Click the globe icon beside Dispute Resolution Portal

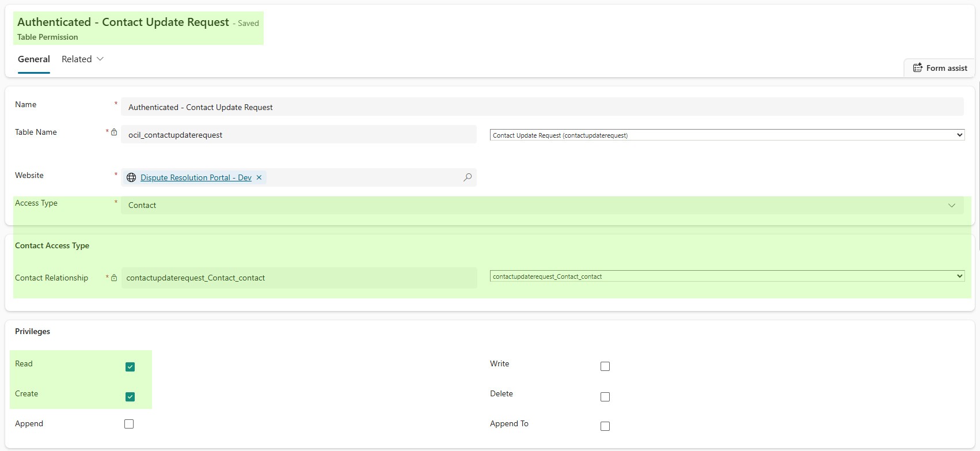pos(131,177)
